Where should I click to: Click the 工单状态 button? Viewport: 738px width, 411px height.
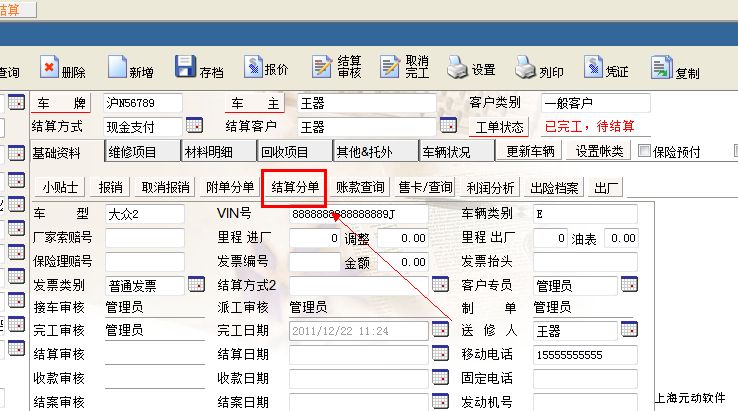(499, 127)
